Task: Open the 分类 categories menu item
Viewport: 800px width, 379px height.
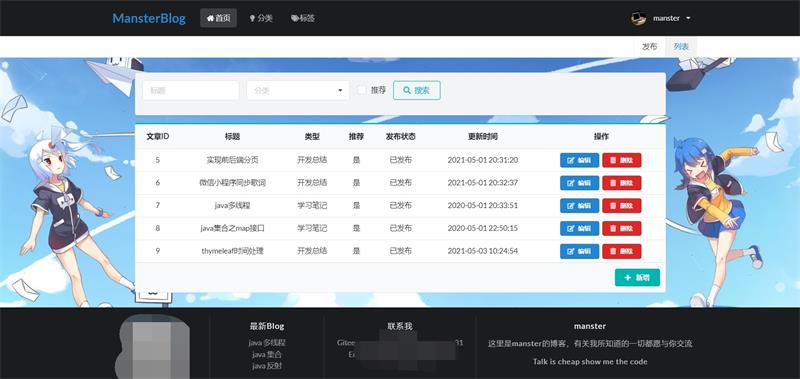Action: (261, 18)
